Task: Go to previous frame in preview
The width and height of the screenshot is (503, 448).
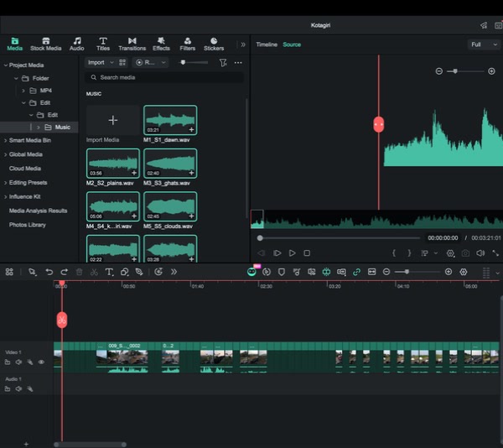Action: 262,253
